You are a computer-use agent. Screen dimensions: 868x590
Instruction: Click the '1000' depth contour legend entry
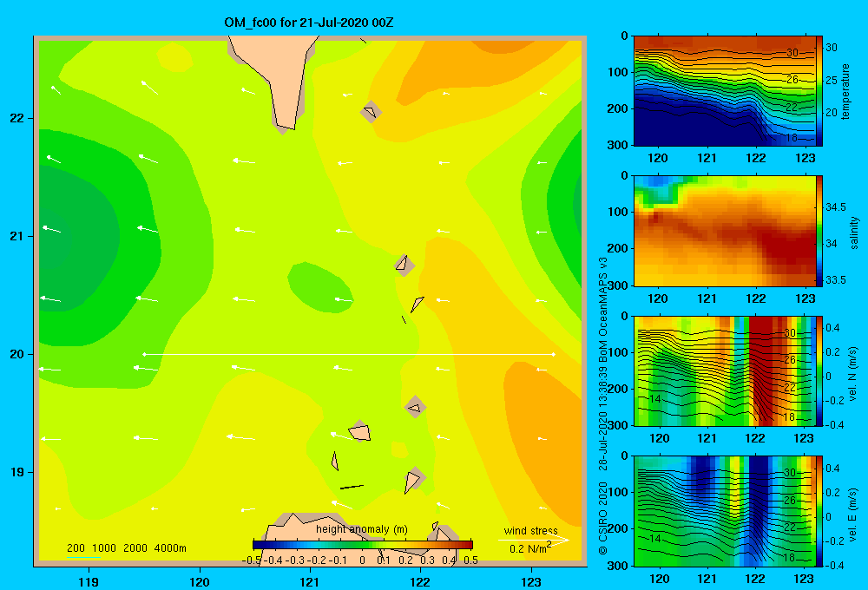pos(104,548)
